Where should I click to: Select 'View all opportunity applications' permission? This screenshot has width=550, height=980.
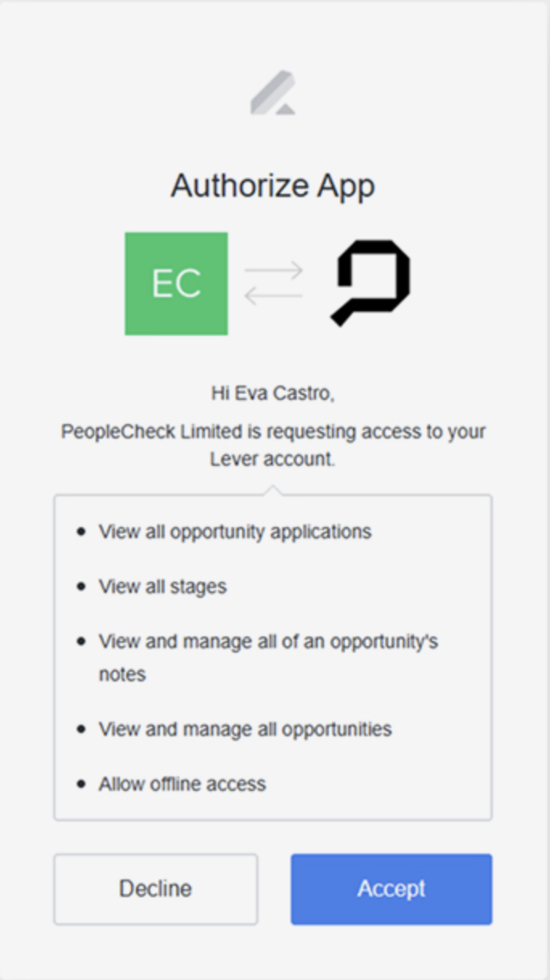[x=235, y=532]
